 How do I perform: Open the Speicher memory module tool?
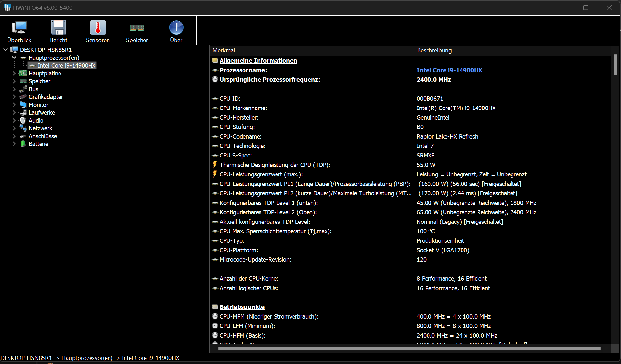(137, 31)
